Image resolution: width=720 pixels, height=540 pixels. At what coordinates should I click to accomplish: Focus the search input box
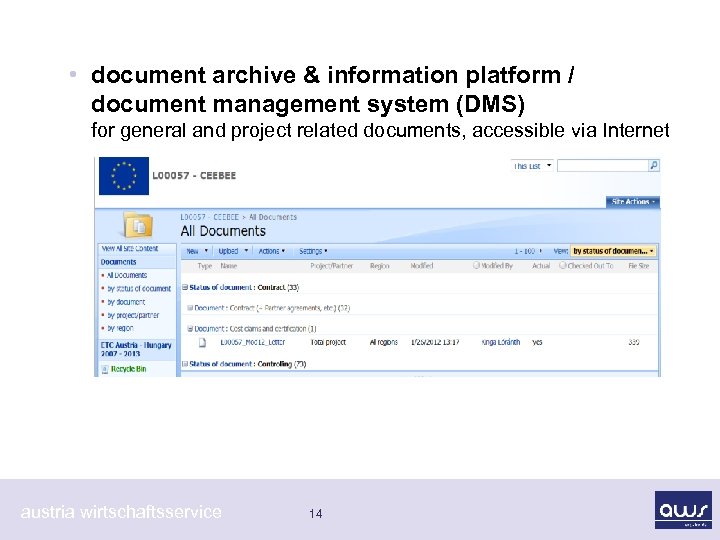tap(602, 165)
